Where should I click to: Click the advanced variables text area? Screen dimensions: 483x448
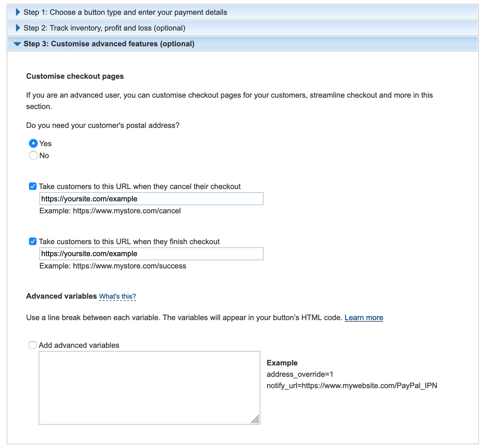tap(149, 388)
